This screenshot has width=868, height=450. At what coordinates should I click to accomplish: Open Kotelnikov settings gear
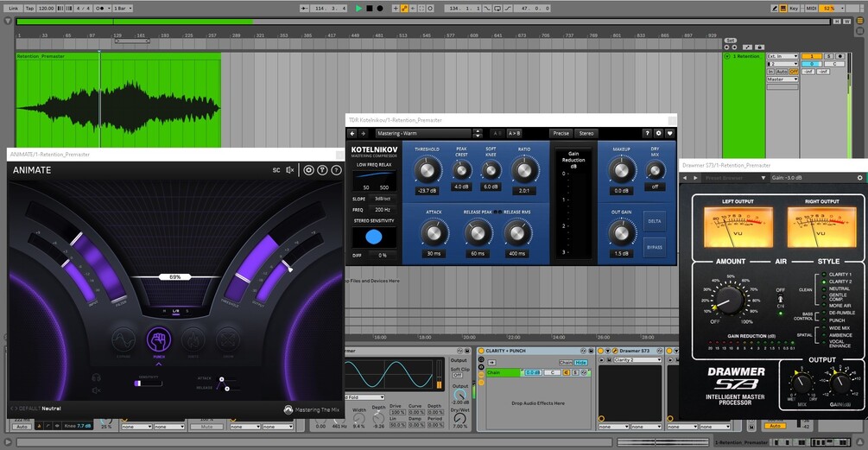pos(658,133)
